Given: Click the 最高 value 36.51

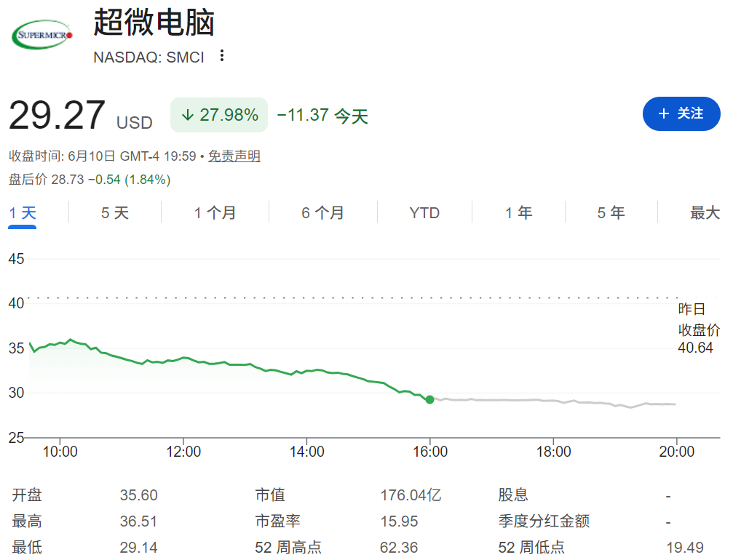Looking at the screenshot, I should [x=138, y=521].
